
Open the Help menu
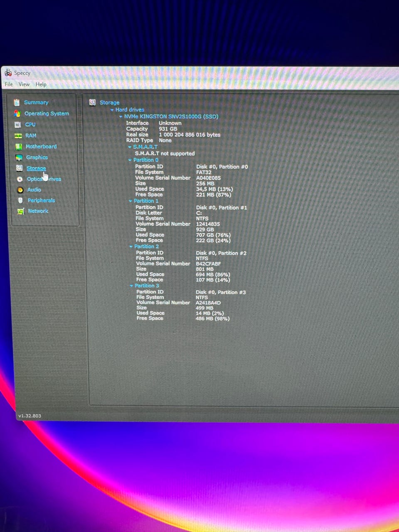(41, 84)
